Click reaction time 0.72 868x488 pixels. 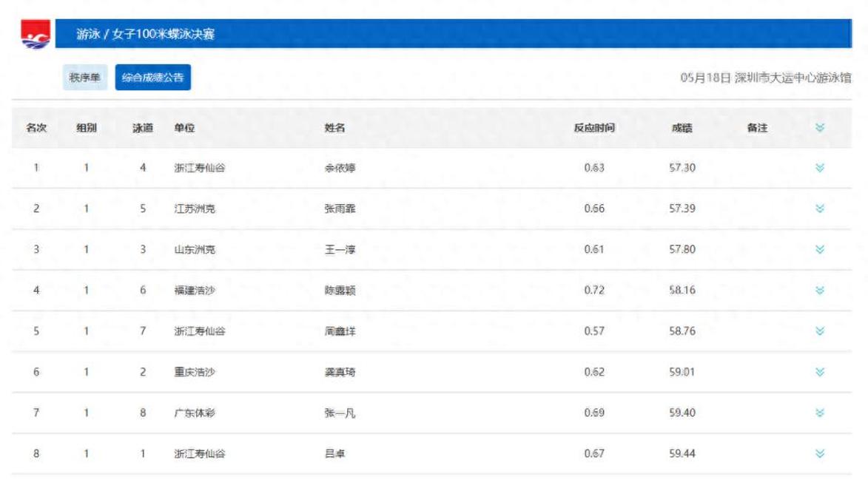(594, 291)
